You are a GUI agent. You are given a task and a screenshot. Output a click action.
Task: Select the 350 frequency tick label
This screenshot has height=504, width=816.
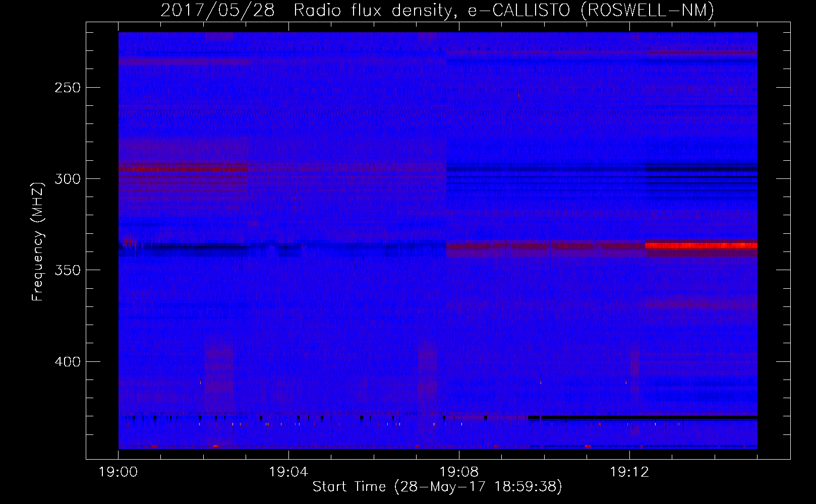click(x=67, y=270)
